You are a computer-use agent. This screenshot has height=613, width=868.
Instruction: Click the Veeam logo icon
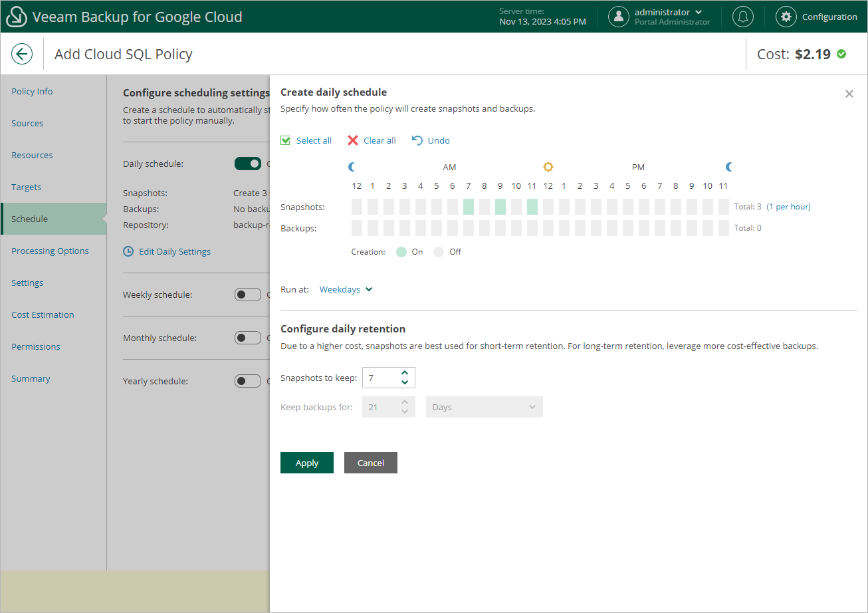pos(16,17)
